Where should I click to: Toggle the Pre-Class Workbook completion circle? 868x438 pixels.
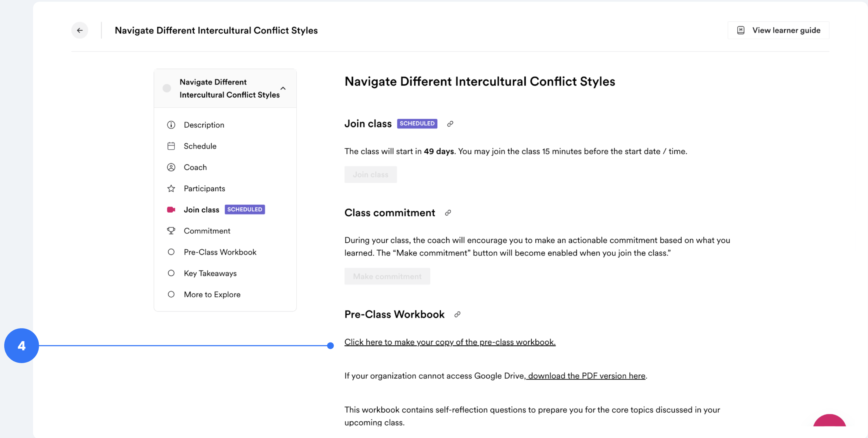171,252
